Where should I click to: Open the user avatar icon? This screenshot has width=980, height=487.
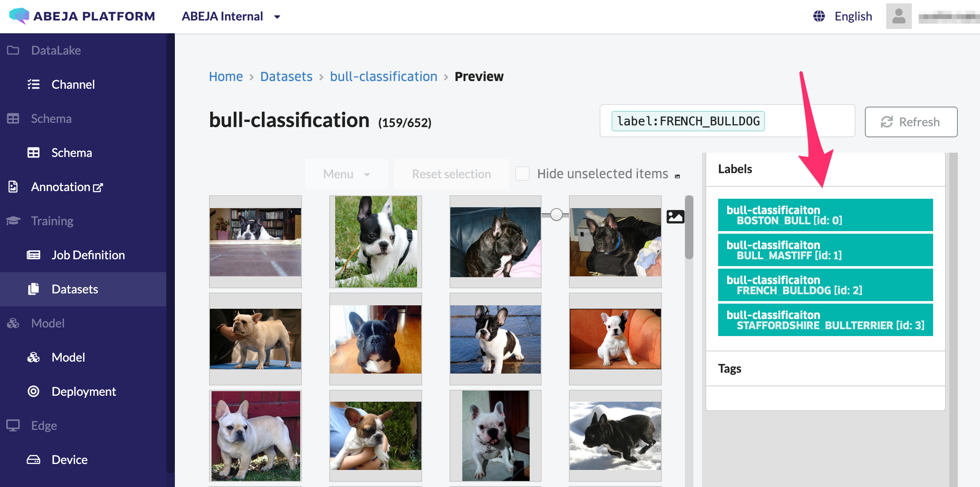coord(899,16)
